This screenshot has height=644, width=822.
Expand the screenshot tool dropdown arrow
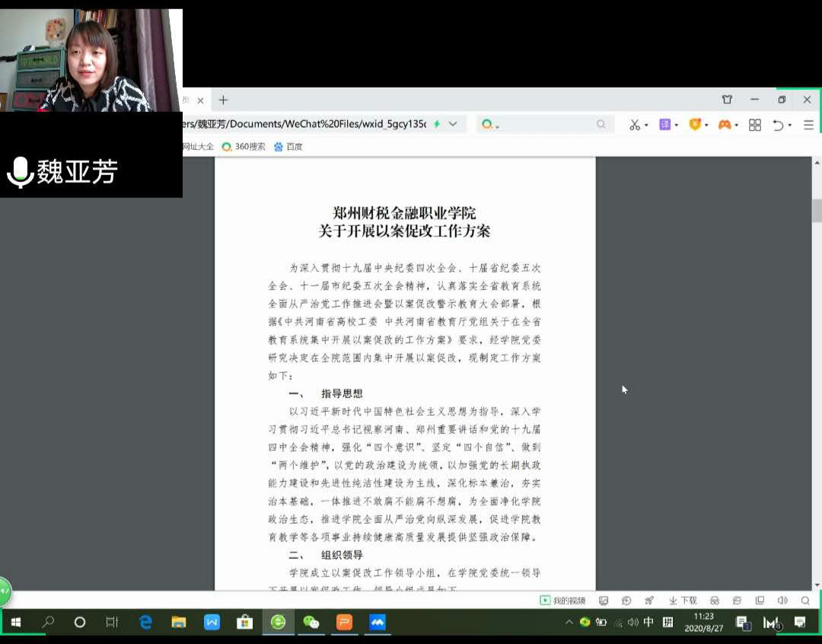point(646,126)
